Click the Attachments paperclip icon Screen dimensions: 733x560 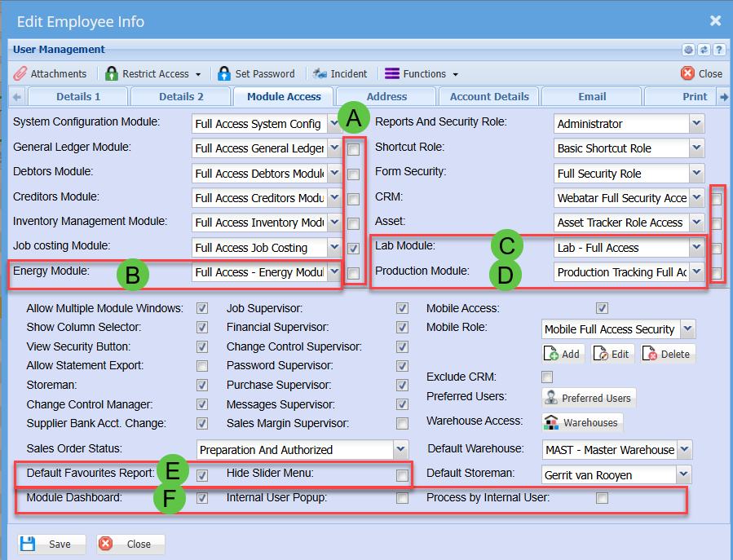pos(21,73)
